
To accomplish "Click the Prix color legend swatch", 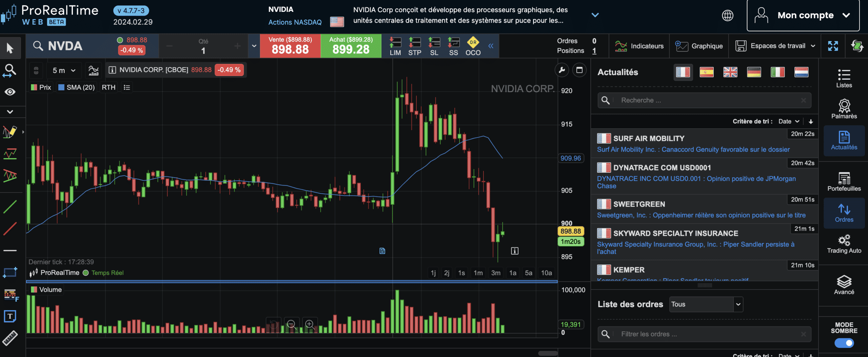I will point(34,87).
